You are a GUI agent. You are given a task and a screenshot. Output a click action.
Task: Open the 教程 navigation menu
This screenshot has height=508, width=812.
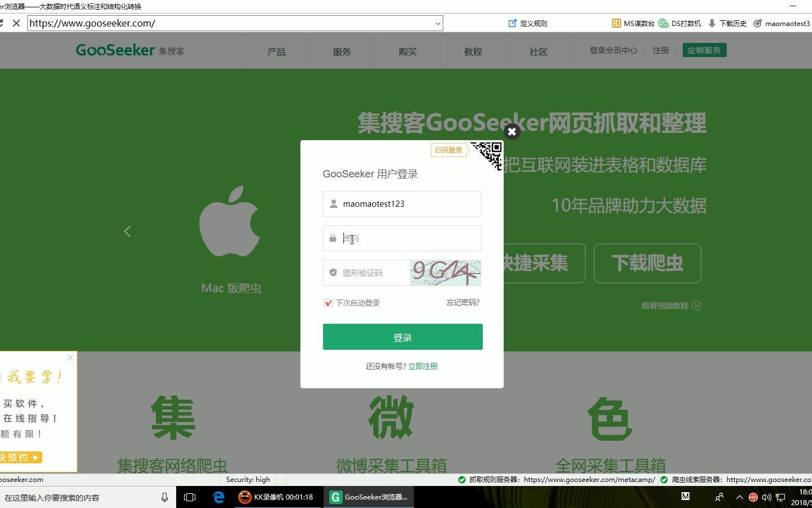point(473,51)
